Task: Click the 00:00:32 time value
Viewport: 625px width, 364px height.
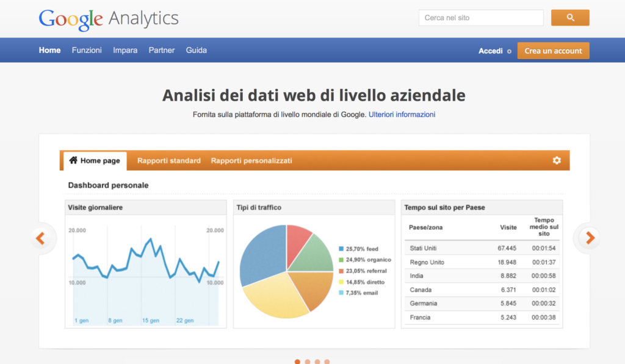Action: pos(544,304)
